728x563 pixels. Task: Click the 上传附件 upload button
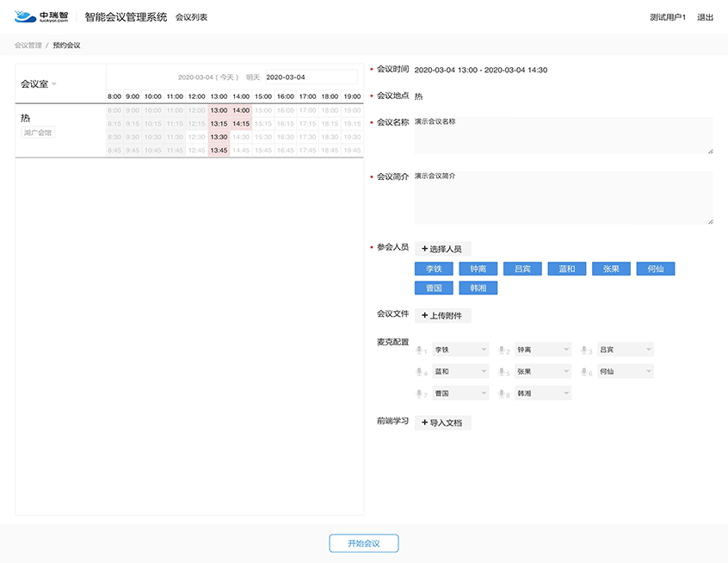click(442, 316)
